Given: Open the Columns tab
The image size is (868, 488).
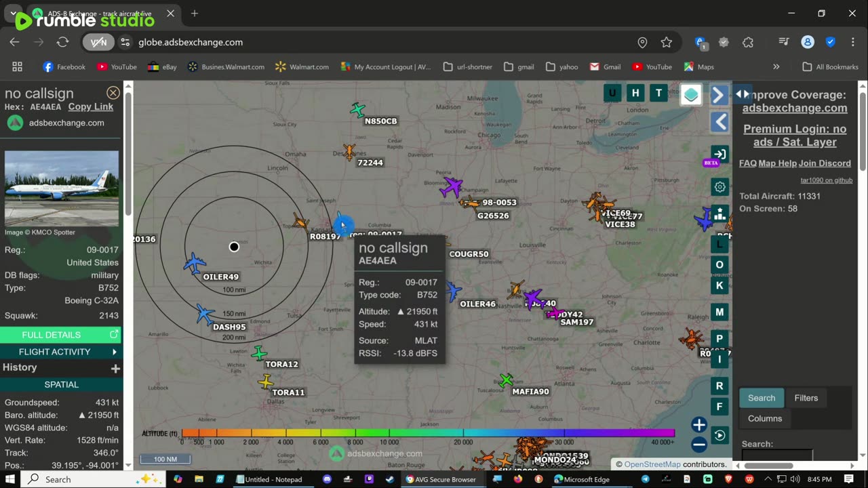Looking at the screenshot, I should 765,418.
